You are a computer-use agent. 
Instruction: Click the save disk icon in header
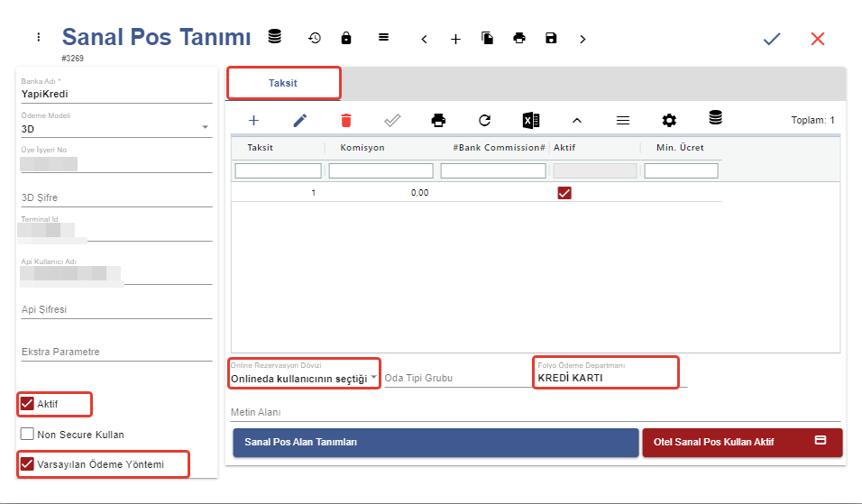551,38
